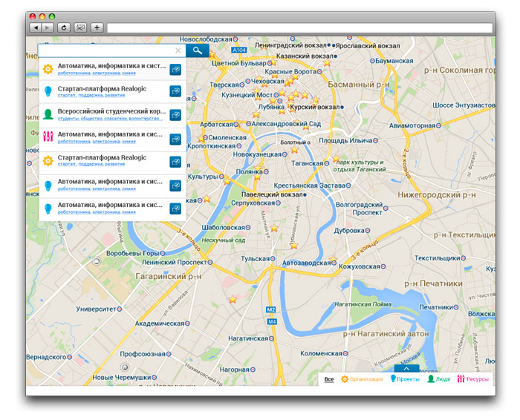The width and height of the screenshot is (520, 420).
Task: Open link icon for Всероссийский студенческий result
Action: click(x=175, y=115)
